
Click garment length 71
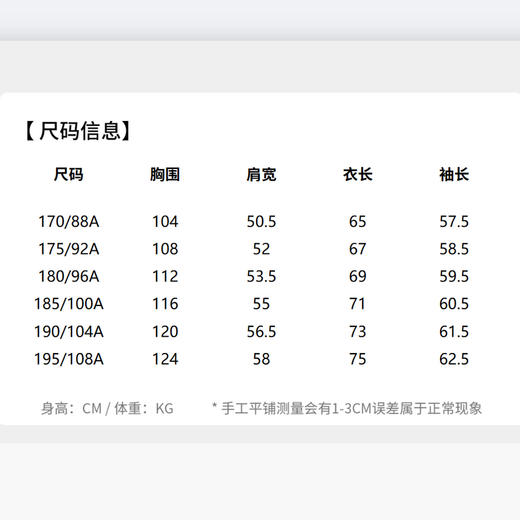tap(357, 304)
